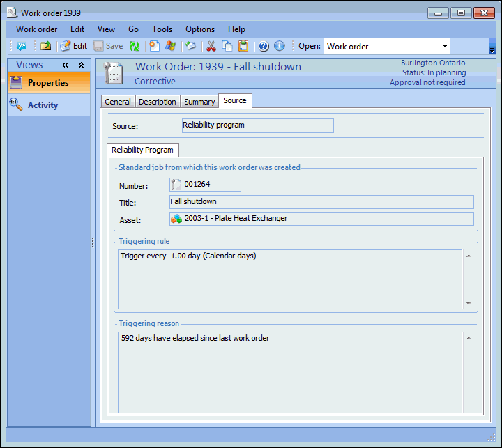Collapse the Views panel with double-left arrows
The width and height of the screenshot is (502, 448).
(x=66, y=65)
